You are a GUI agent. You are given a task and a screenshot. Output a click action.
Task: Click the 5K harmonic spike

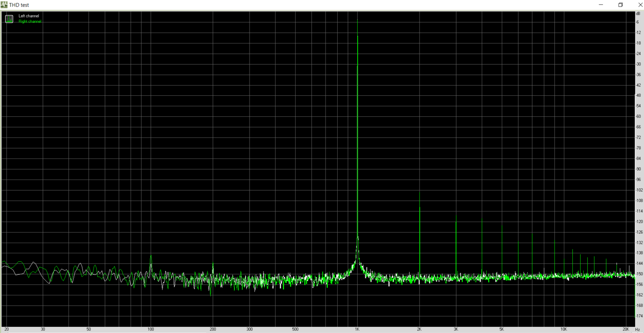point(502,248)
